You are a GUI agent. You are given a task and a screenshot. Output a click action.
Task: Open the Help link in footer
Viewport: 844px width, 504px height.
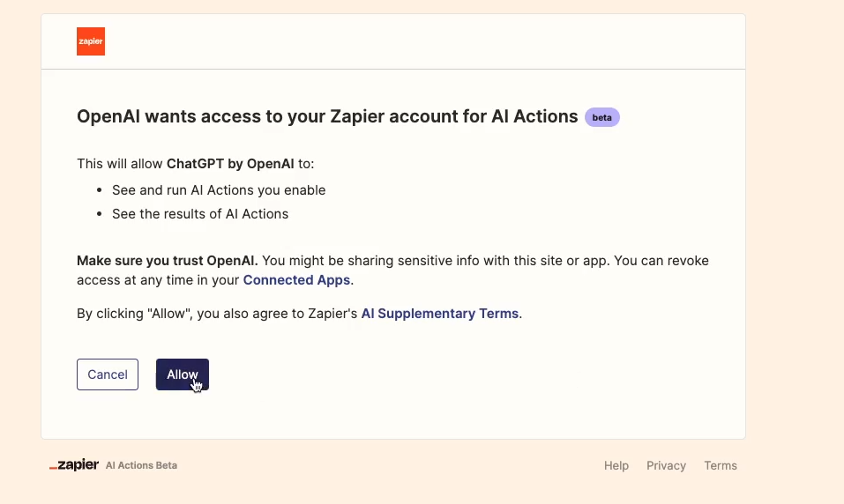[x=616, y=465]
